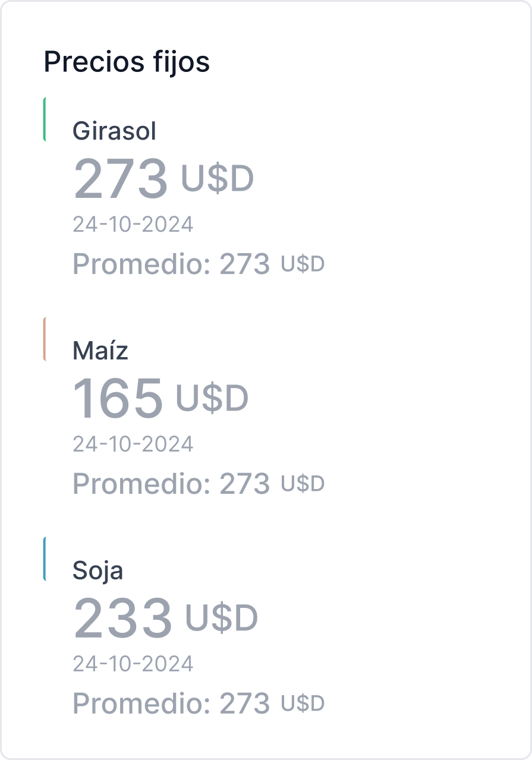Select the Girasol commodity label
This screenshot has width=532, height=760.
(x=114, y=131)
